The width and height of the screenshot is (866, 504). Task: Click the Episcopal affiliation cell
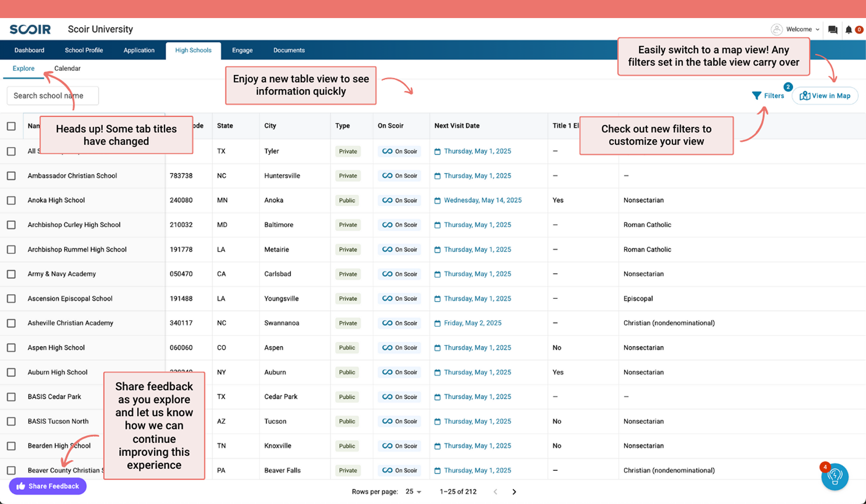(x=638, y=298)
